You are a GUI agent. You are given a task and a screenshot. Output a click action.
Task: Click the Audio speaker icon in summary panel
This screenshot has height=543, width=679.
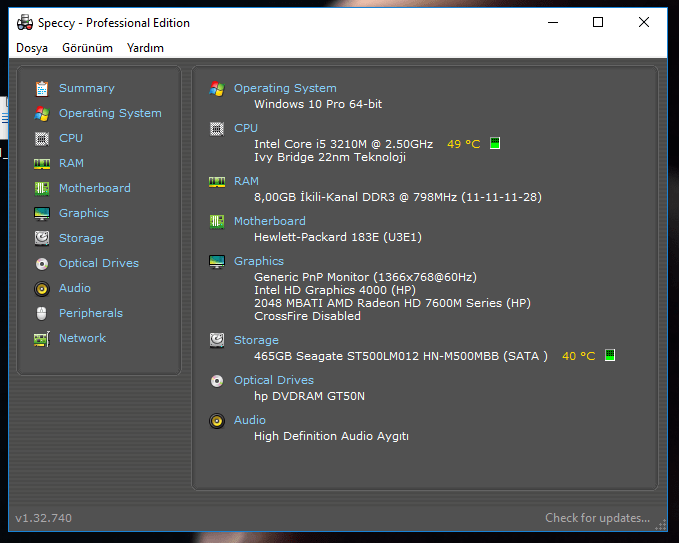tap(217, 421)
